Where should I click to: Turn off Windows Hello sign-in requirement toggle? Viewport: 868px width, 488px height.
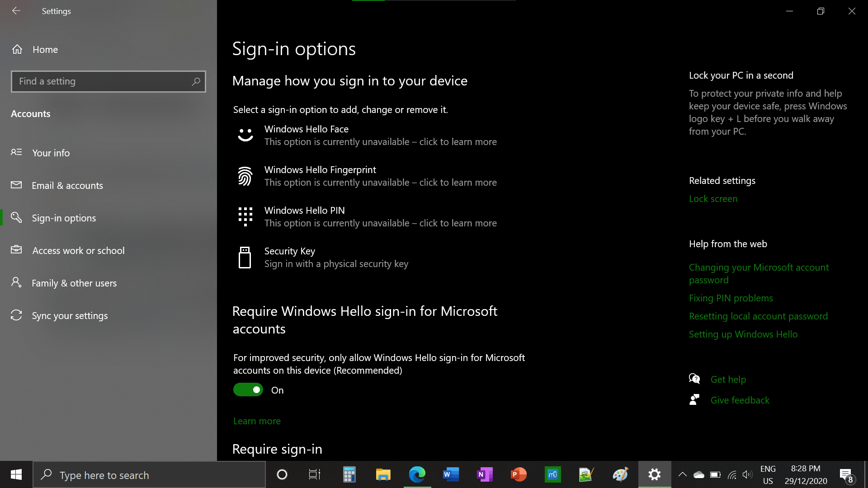tap(248, 390)
